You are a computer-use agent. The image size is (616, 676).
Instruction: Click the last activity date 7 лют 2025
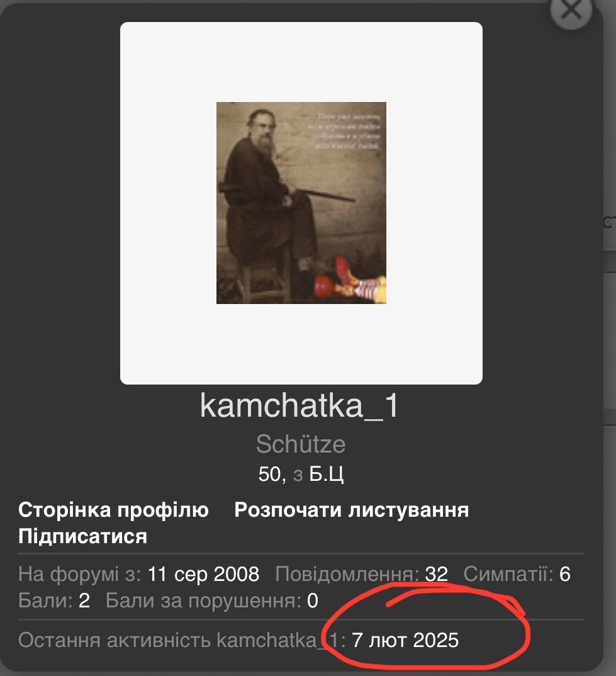pos(405,640)
